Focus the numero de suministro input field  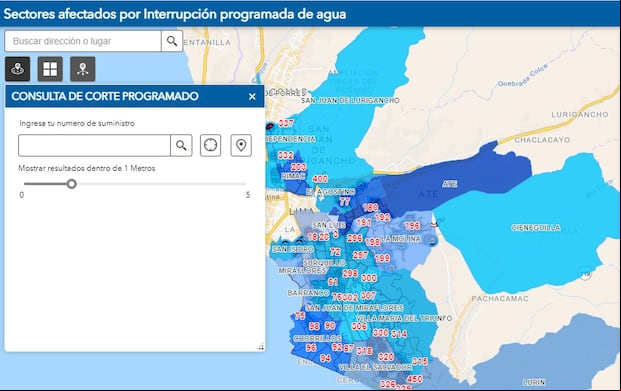94,145
